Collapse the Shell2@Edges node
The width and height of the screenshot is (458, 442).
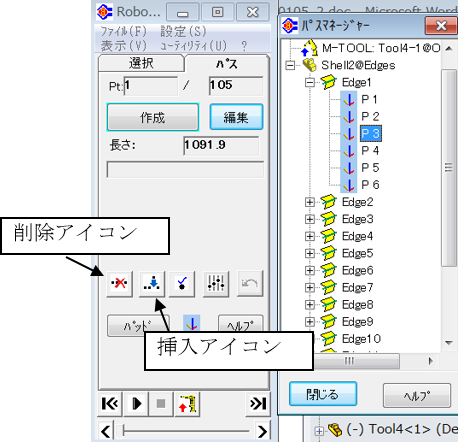tap(290, 65)
